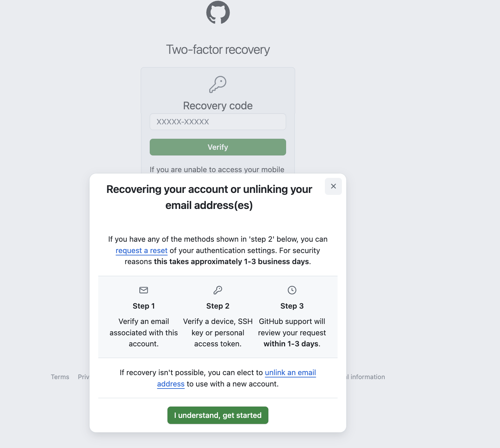Select the Step 1 label

(x=143, y=306)
